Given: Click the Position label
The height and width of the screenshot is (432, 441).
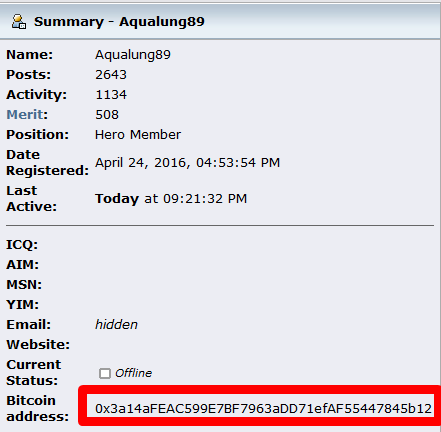Looking at the screenshot, I should point(38,135).
